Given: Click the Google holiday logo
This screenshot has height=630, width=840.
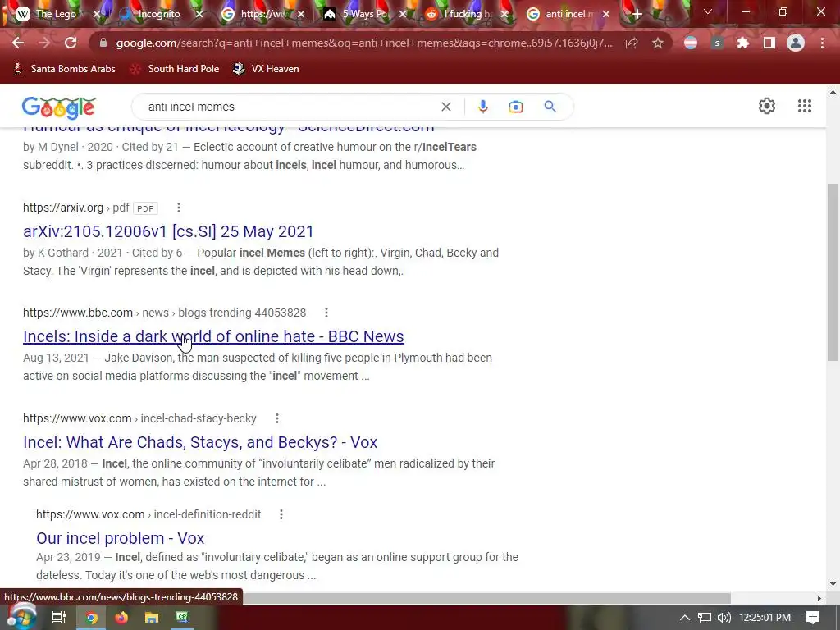Looking at the screenshot, I should [59, 107].
